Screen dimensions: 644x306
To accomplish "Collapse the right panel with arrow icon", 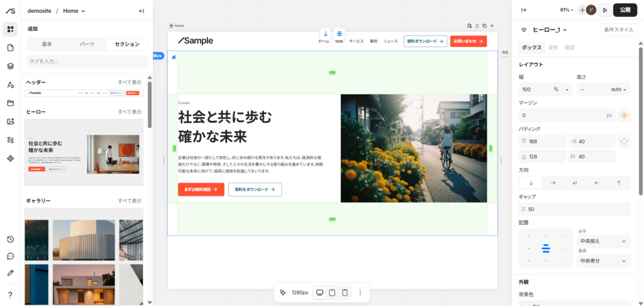I will point(524,10).
